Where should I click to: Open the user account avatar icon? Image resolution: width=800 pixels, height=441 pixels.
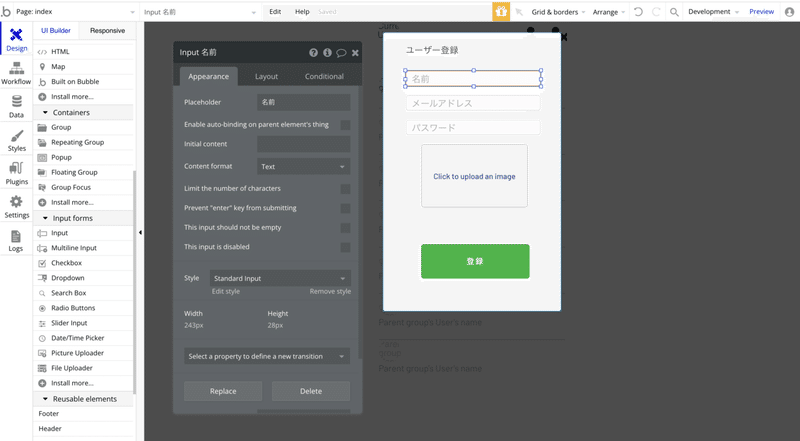point(789,12)
